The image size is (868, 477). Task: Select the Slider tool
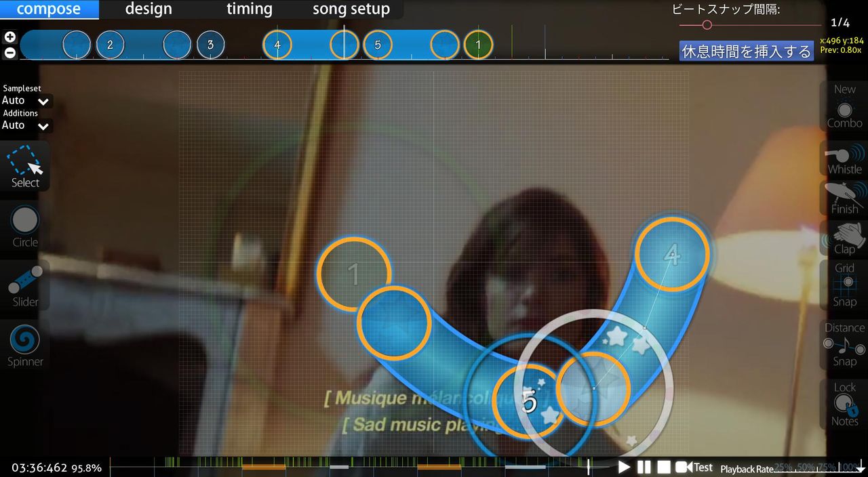coord(25,286)
